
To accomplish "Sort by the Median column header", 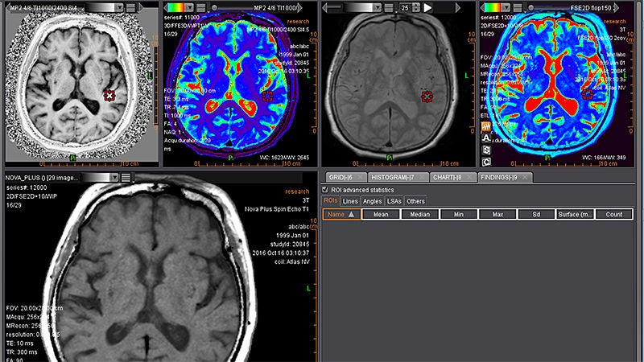I will tap(419, 214).
